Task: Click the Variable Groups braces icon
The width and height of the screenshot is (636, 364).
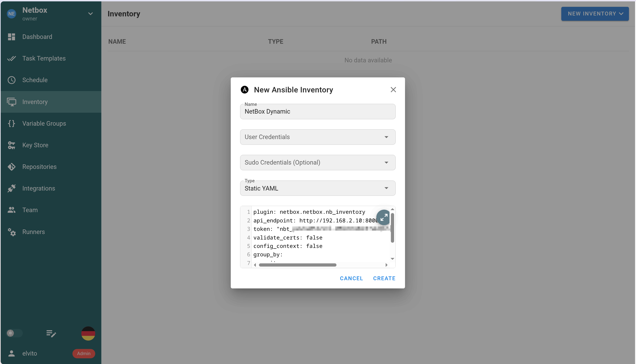Action: pyautogui.click(x=12, y=124)
